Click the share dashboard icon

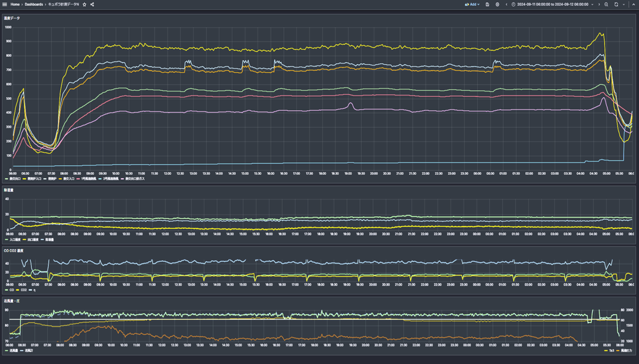[x=92, y=5]
